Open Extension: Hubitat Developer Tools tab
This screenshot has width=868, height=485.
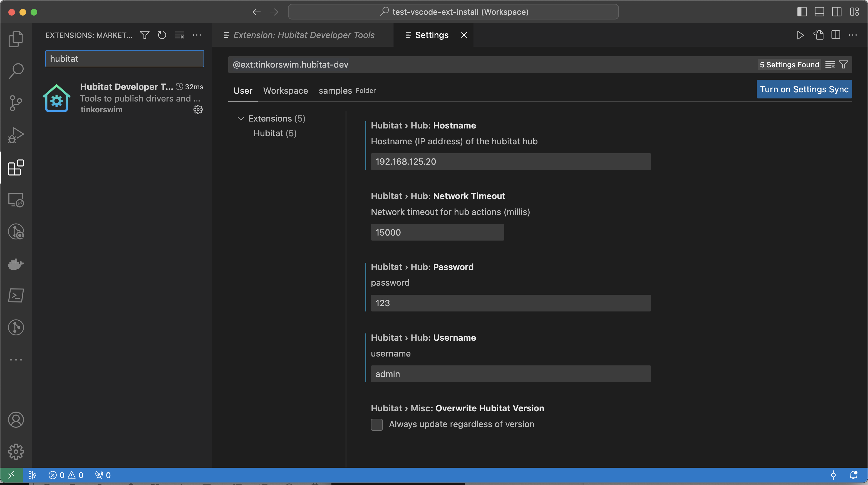(x=302, y=35)
